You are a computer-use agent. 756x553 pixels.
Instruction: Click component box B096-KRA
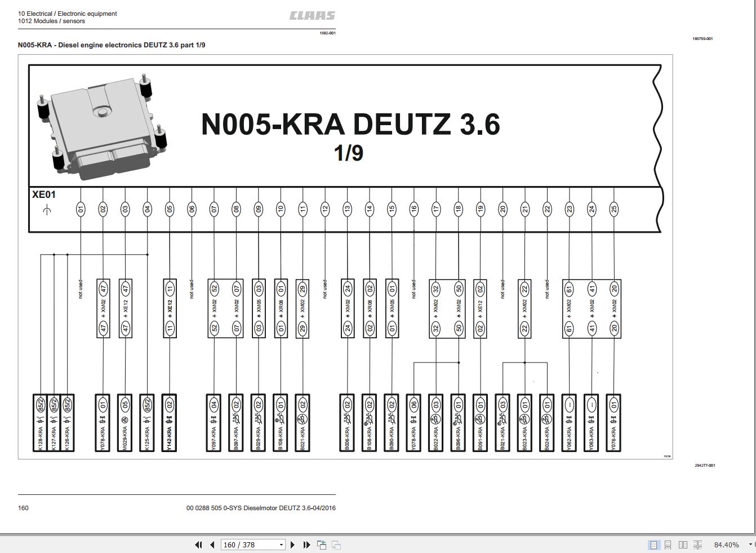tap(458, 423)
